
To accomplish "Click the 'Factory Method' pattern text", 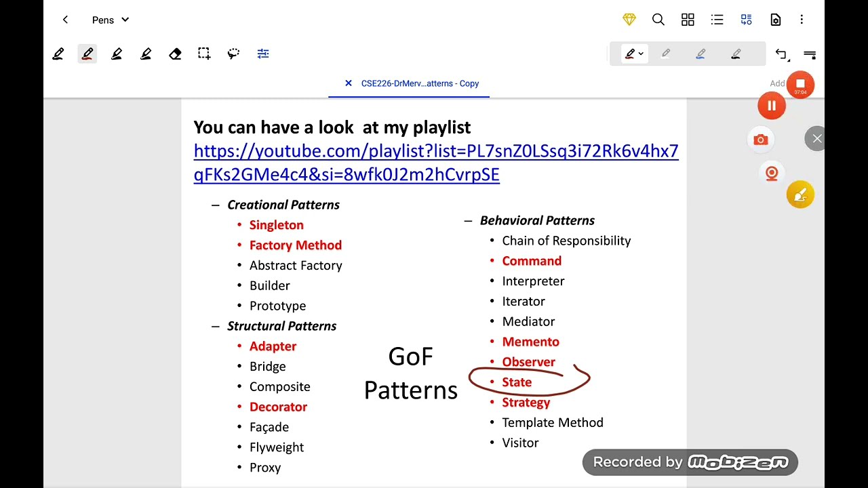I will coord(295,245).
